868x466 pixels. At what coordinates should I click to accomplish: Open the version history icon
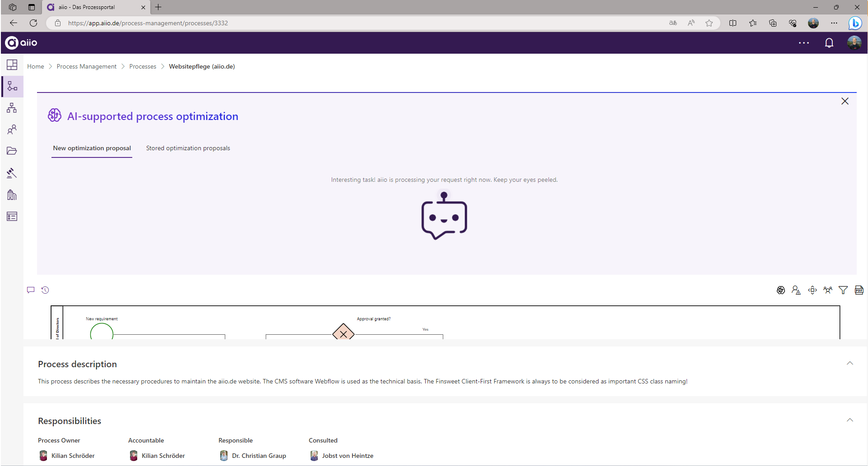45,290
